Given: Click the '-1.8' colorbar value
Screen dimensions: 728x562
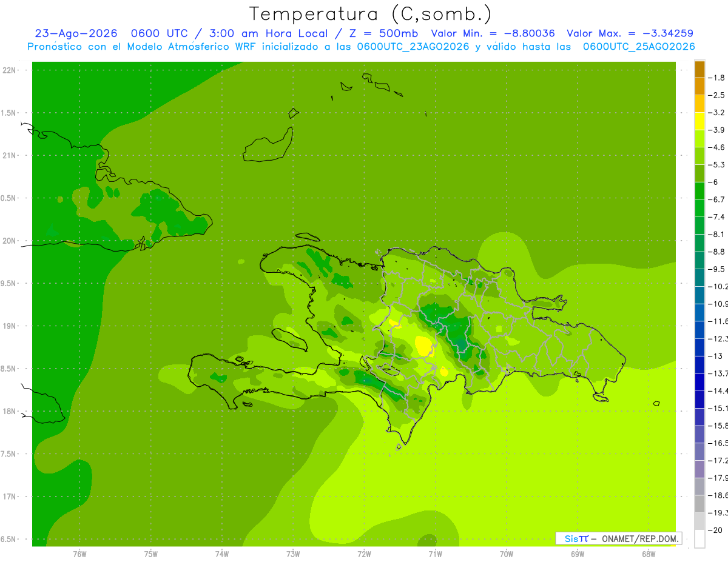Looking at the screenshot, I should 717,78.
